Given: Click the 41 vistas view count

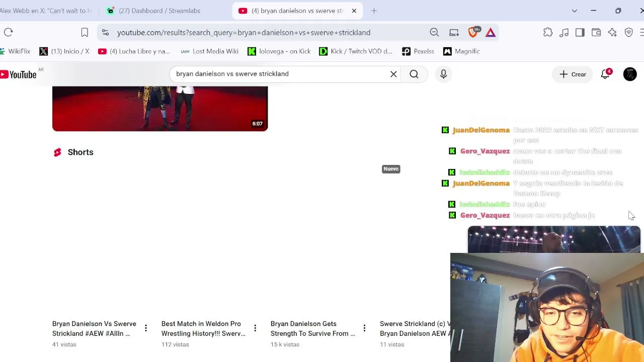Looking at the screenshot, I should 64,344.
